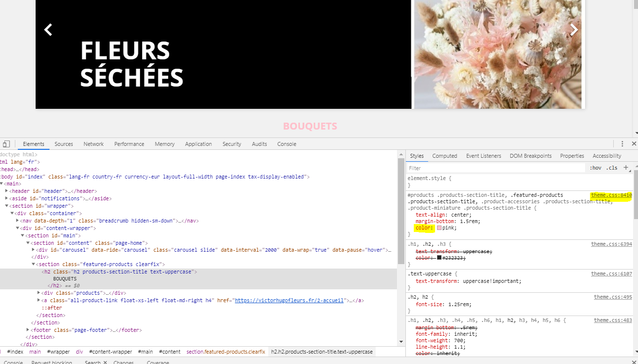638x364 pixels.
Task: Open the theme.css:8410 source link
Action: point(611,195)
